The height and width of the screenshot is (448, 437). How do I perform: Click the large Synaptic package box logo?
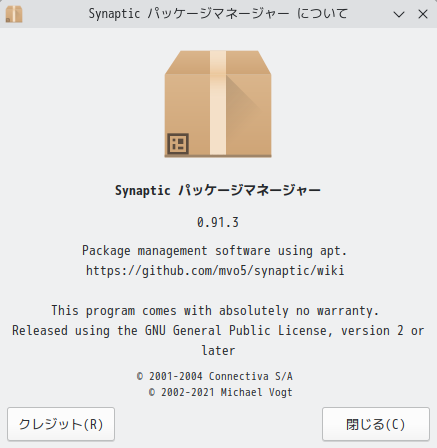pos(218,104)
